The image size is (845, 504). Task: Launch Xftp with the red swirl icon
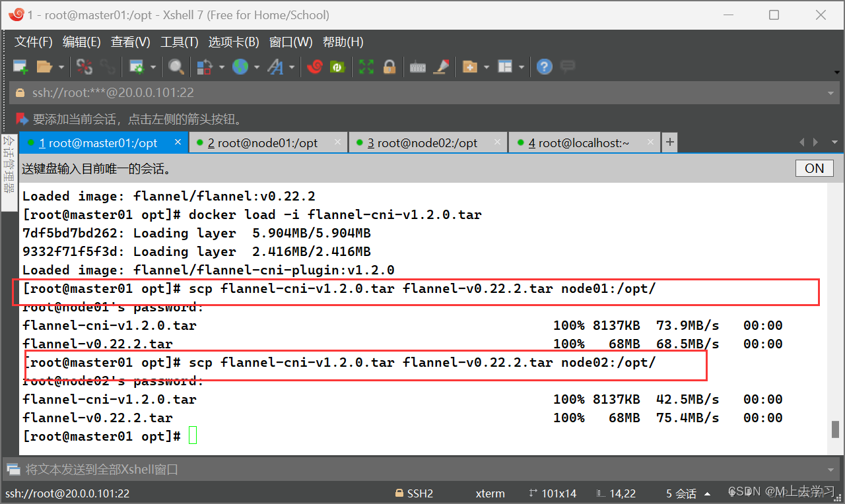315,67
